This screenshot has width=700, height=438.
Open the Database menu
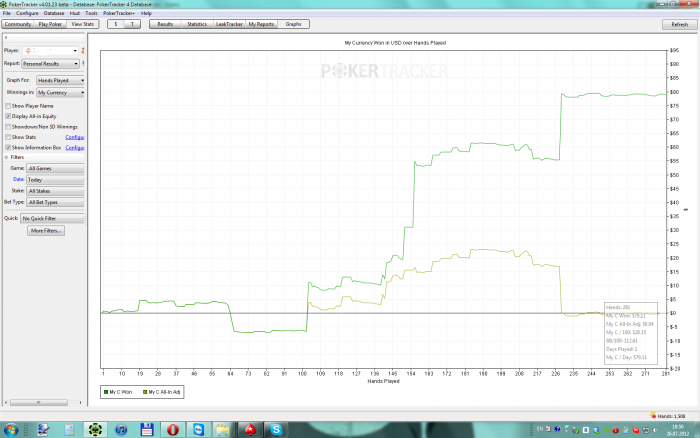pyautogui.click(x=54, y=13)
